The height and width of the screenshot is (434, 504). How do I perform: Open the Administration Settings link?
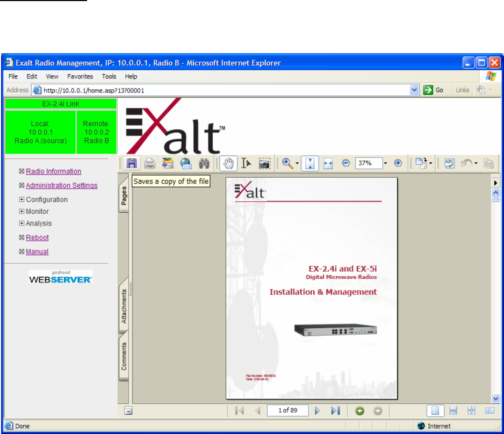tap(62, 185)
